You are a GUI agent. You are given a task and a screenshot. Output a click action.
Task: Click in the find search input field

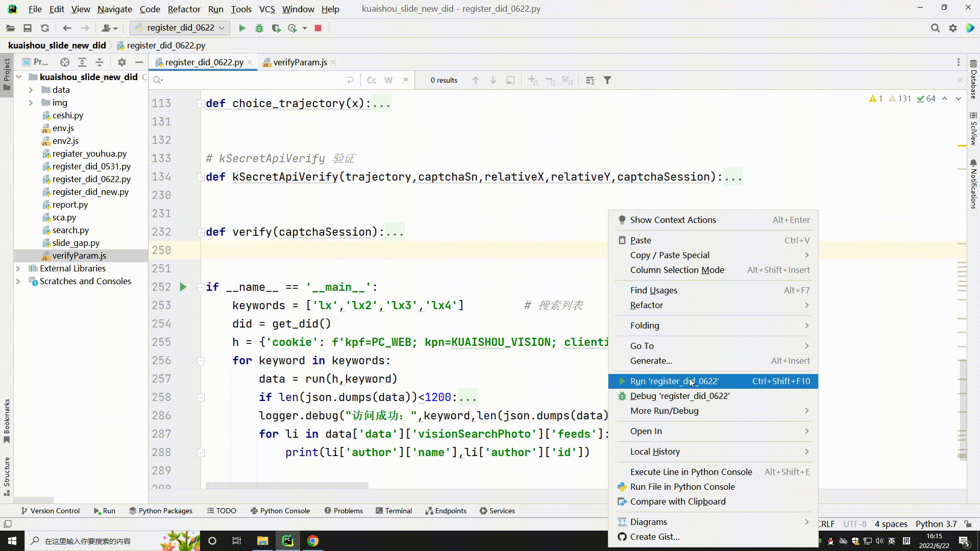click(x=250, y=80)
